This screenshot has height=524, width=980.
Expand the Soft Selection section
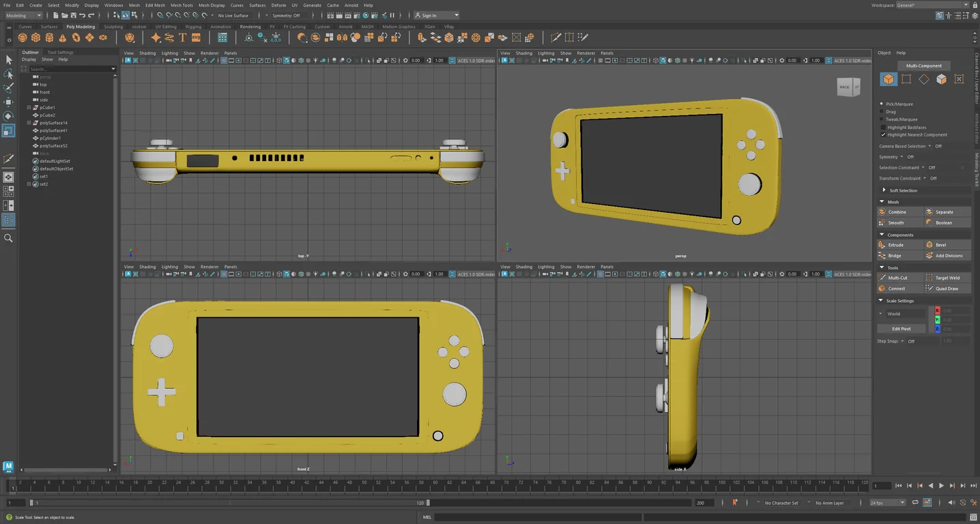click(903, 190)
